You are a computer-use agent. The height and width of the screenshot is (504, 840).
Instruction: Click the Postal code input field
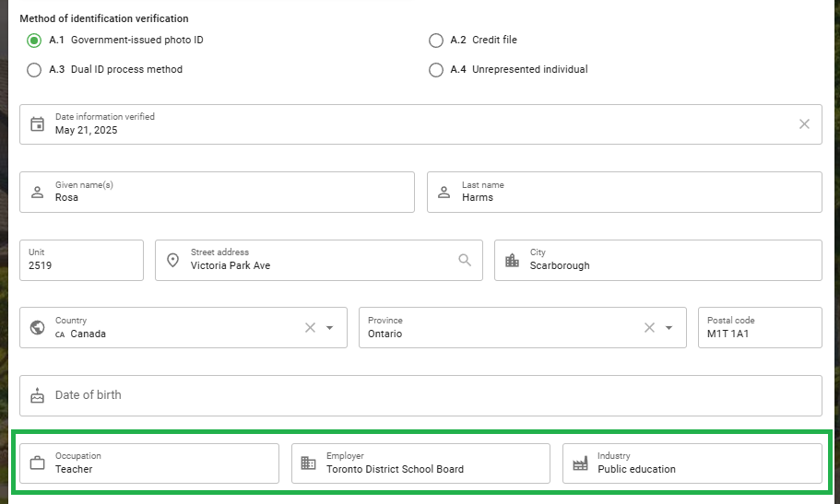click(760, 328)
